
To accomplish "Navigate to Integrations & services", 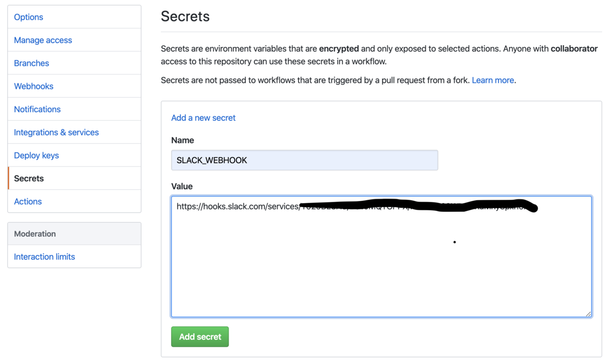I will (56, 132).
